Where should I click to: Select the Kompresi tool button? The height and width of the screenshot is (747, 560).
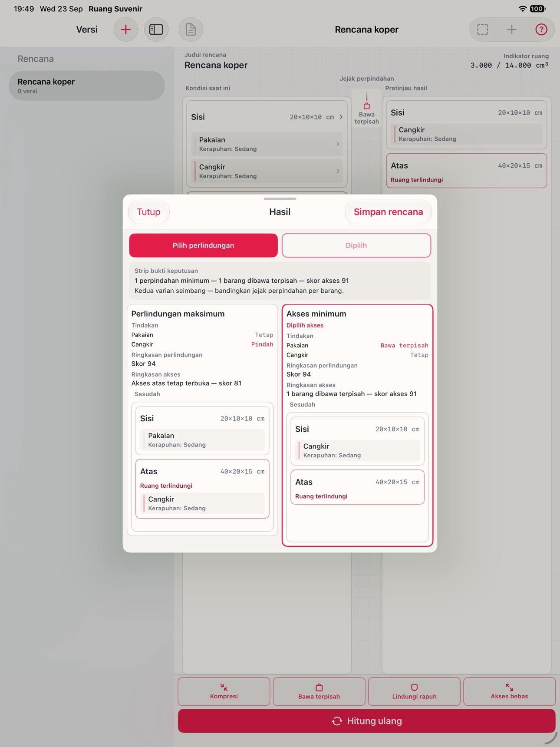(x=224, y=691)
